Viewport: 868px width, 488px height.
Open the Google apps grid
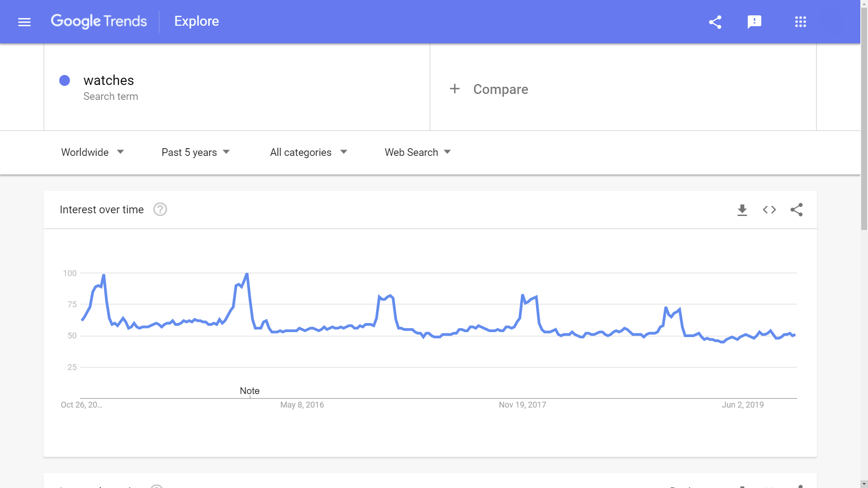[801, 22]
